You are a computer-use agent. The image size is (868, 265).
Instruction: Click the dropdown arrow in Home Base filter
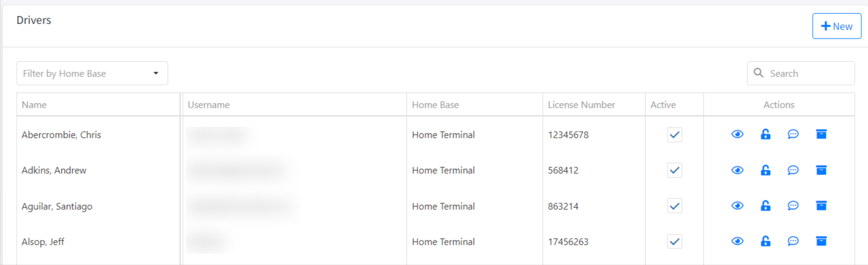click(156, 73)
